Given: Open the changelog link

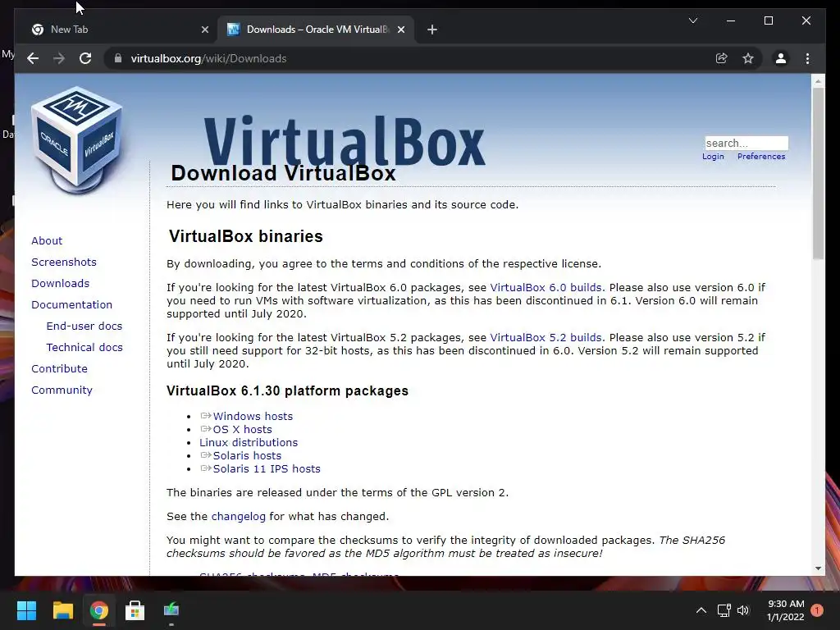Looking at the screenshot, I should click(239, 517).
